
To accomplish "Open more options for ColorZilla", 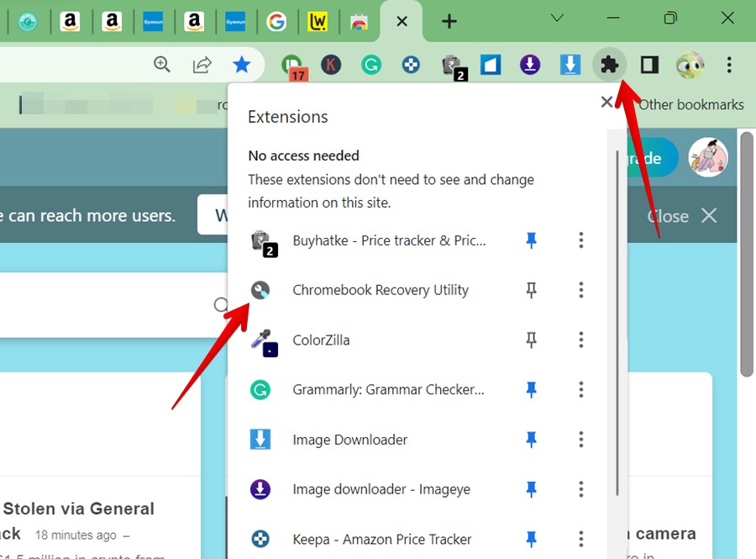I will click(580, 340).
